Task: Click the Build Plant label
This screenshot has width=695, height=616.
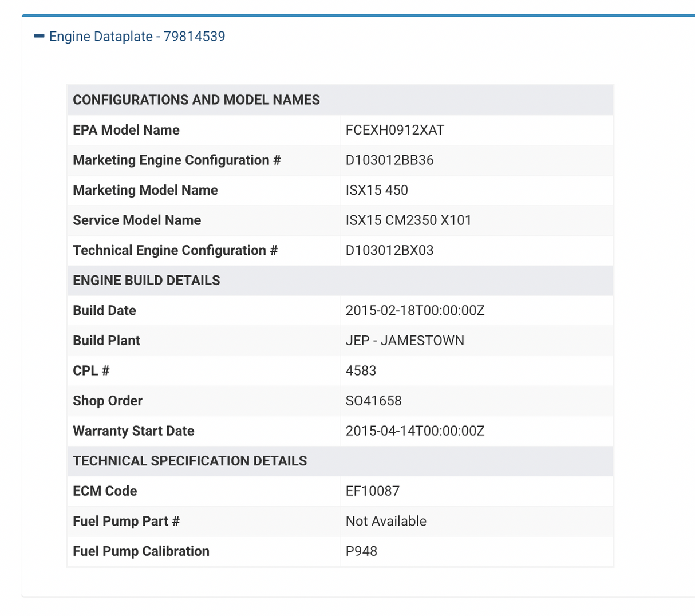Action: pos(106,341)
